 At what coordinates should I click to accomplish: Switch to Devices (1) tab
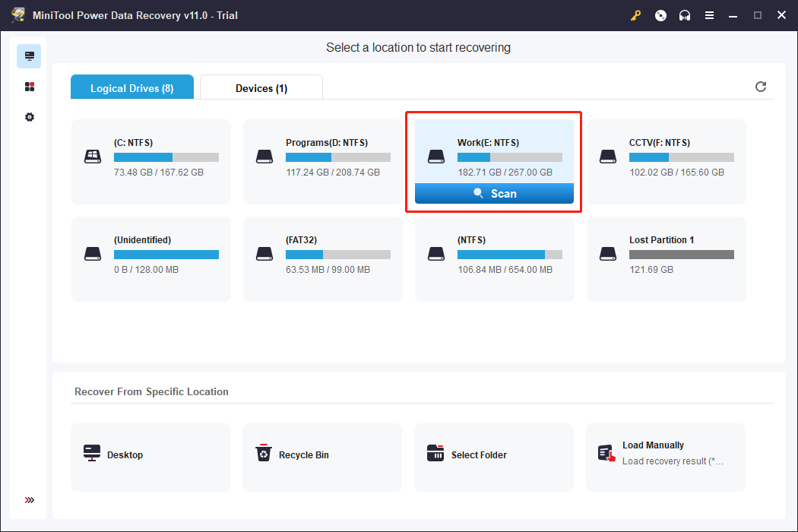tap(261, 87)
